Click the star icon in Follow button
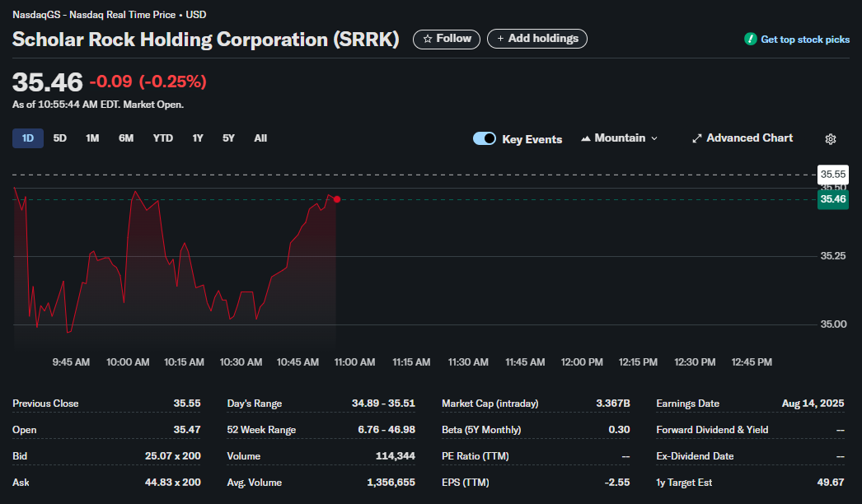This screenshot has height=504, width=862. 427,39
